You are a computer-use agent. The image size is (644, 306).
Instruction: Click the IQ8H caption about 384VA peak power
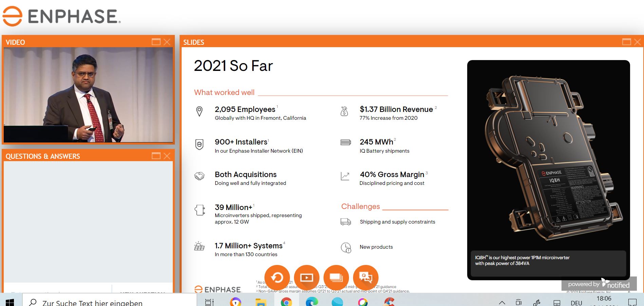tap(522, 261)
